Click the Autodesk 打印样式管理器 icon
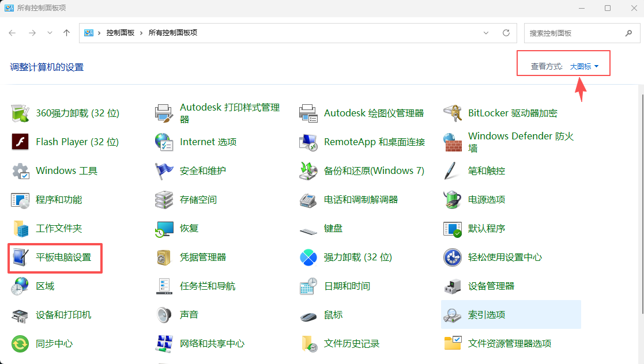The width and height of the screenshot is (644, 364). pos(164,113)
